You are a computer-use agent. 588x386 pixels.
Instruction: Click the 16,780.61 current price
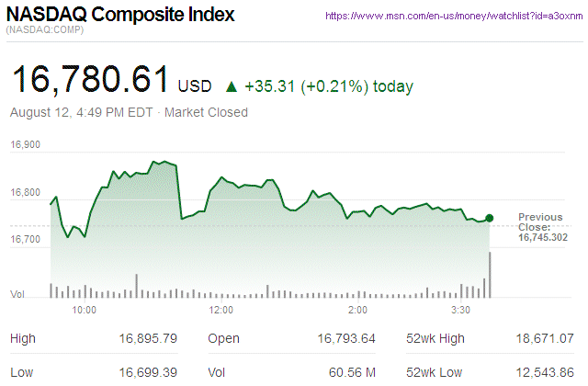pyautogui.click(x=89, y=81)
